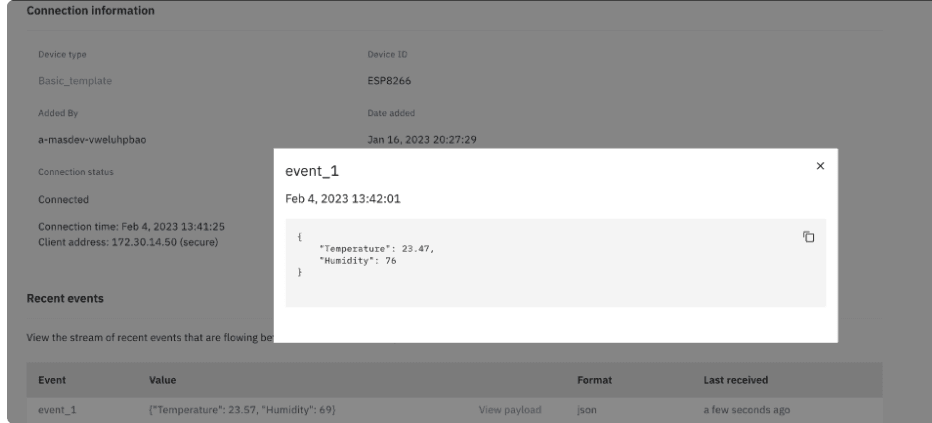The width and height of the screenshot is (932, 423).
Task: Click the json format cell for event_1
Action: coord(587,410)
